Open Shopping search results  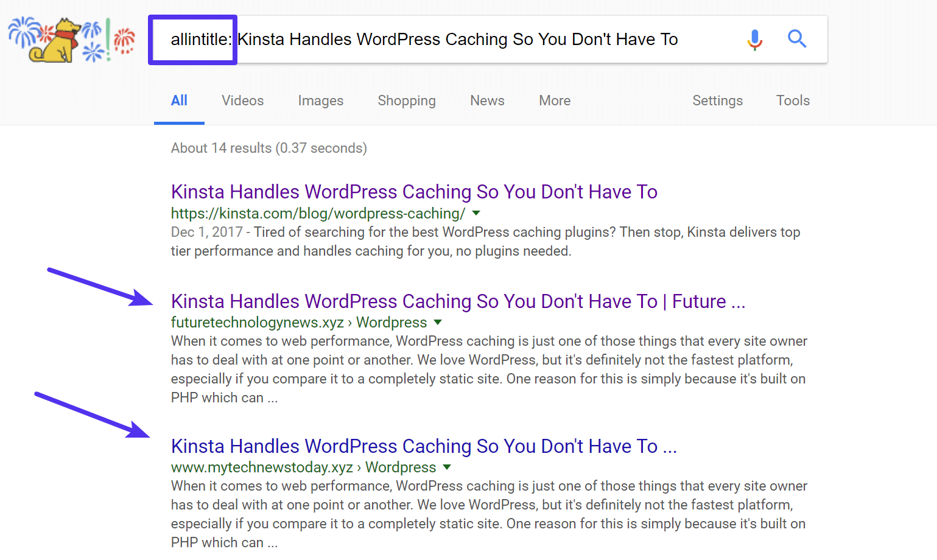pos(406,100)
